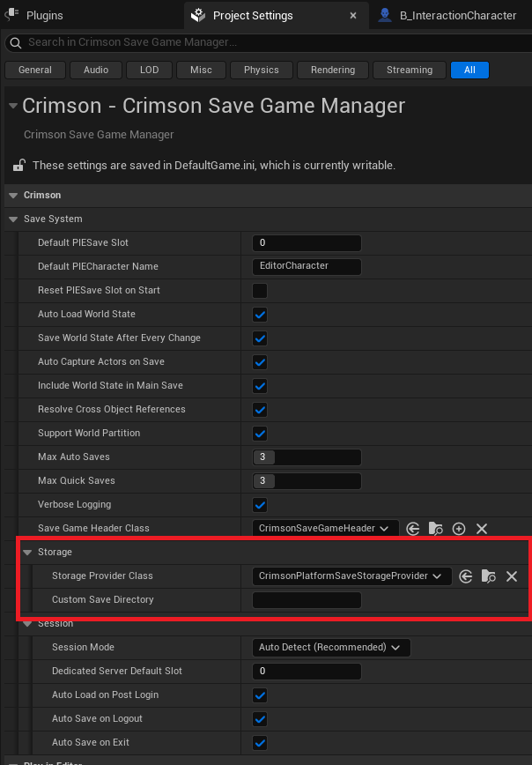Click the Project Settings tab icon
532x765 pixels.
pos(198,16)
